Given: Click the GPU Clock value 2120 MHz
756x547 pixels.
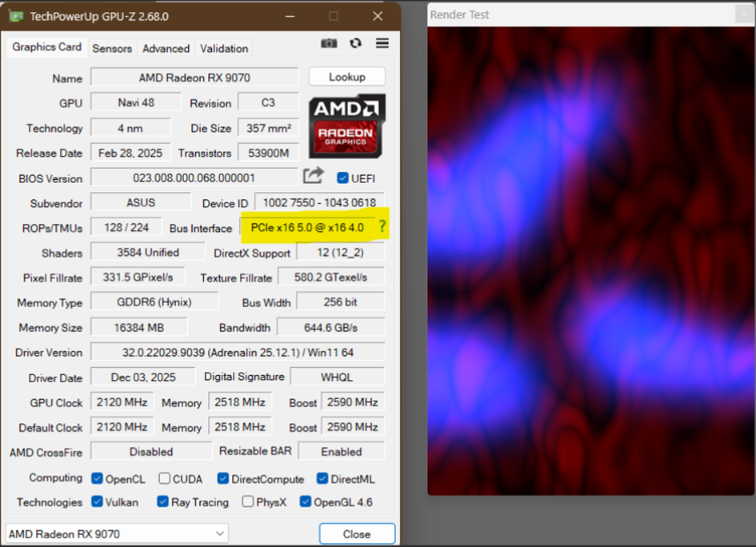Looking at the screenshot, I should [122, 402].
